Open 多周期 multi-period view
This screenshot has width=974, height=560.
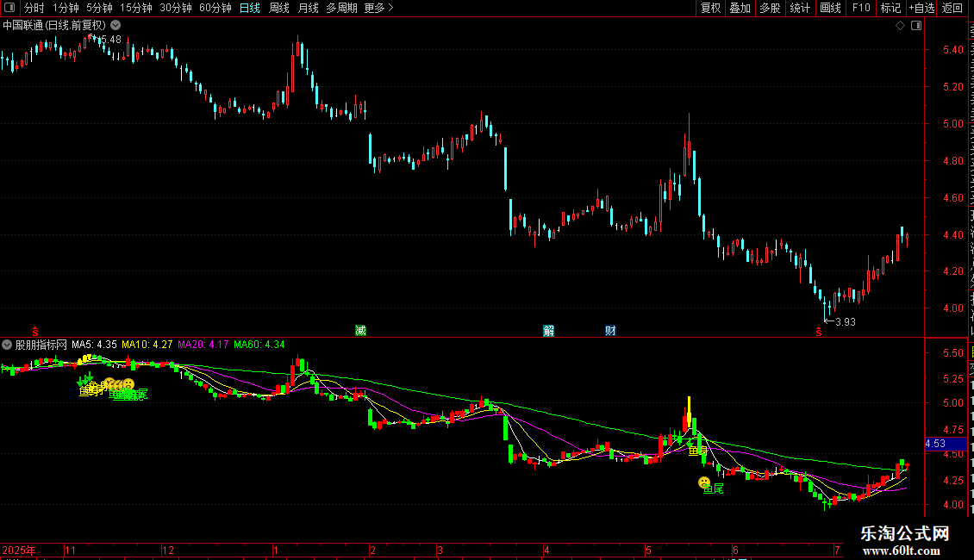pos(341,8)
